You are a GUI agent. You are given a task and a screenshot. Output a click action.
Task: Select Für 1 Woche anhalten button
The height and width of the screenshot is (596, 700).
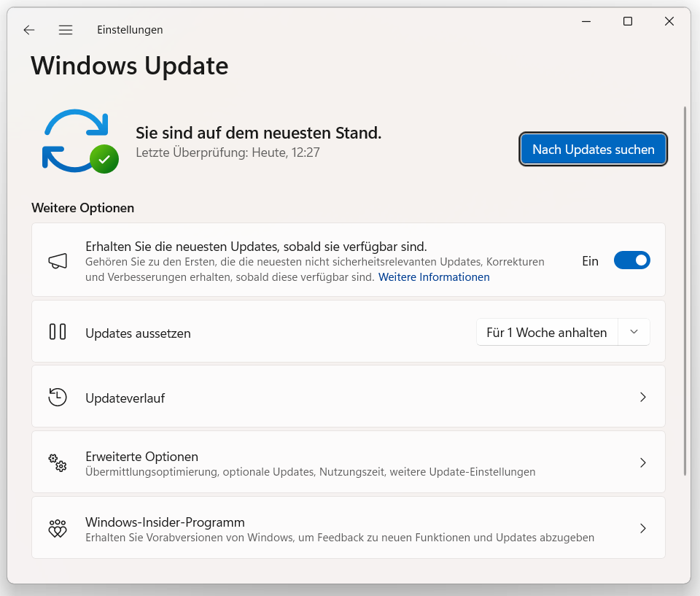[x=547, y=332]
